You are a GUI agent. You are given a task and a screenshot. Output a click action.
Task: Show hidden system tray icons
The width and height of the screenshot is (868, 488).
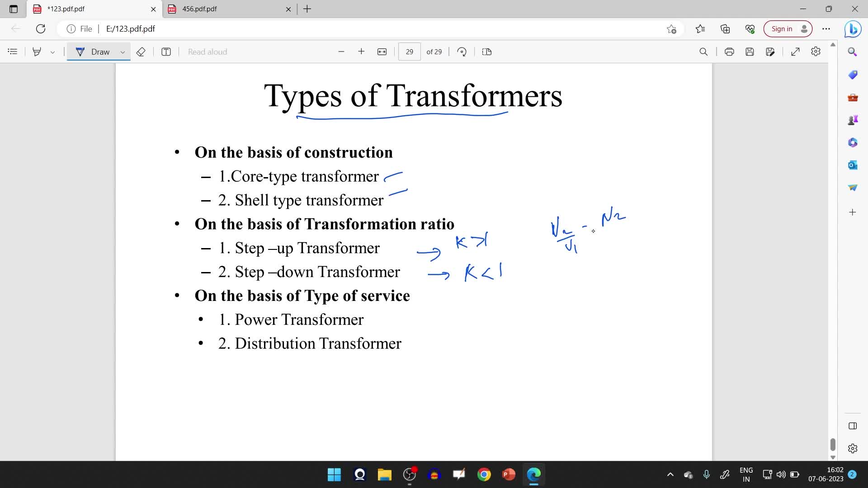click(x=670, y=474)
